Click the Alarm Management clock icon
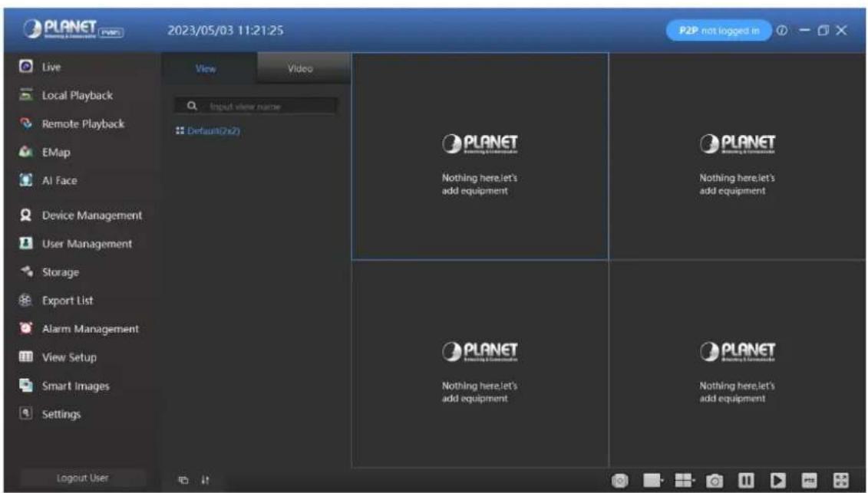 25,328
